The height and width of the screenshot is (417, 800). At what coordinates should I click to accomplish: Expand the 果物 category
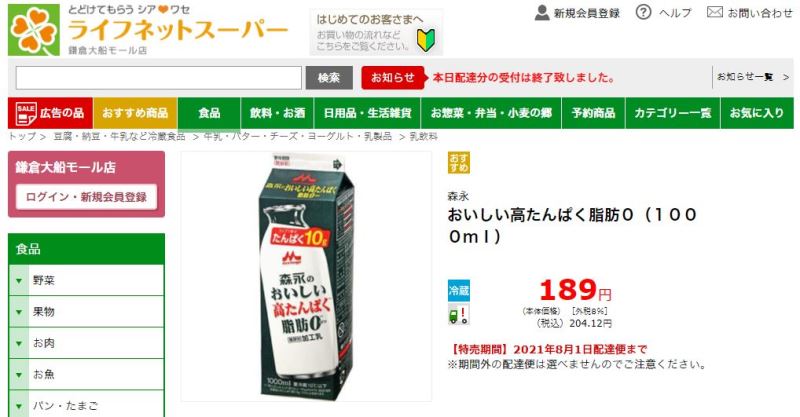coord(86,312)
